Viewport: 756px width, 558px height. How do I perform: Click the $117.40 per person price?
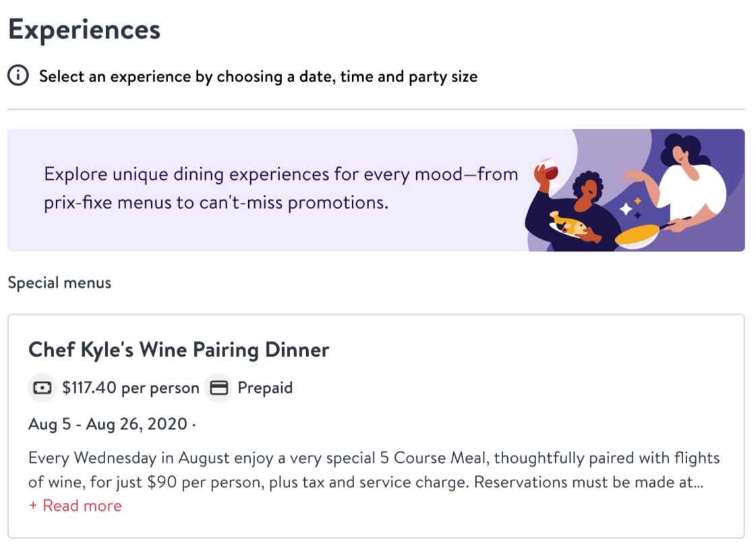(x=131, y=387)
